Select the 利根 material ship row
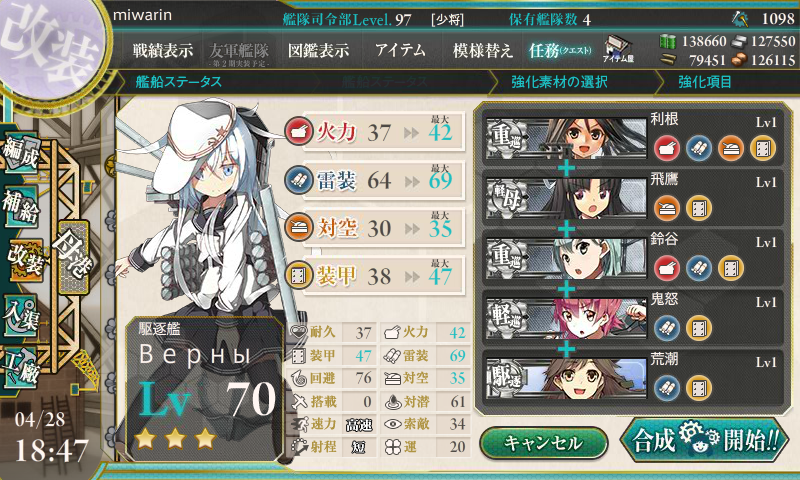The width and height of the screenshot is (800, 480). [633, 137]
